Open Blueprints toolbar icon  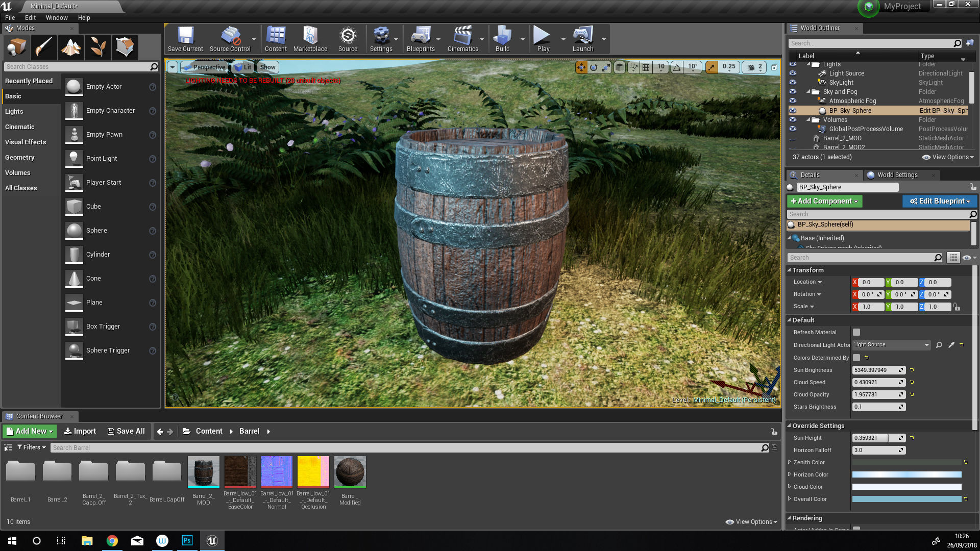point(421,39)
